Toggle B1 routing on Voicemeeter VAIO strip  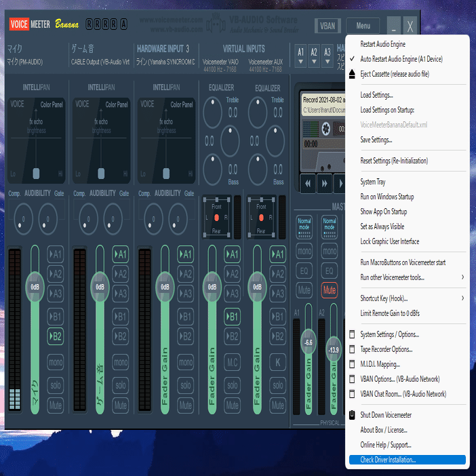tap(232, 317)
